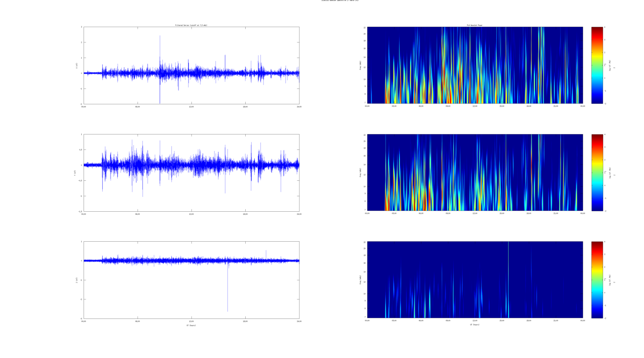This screenshot has height=358, width=644.
Task: Click the 'Y (nT)' axis label
Action: click(75, 173)
